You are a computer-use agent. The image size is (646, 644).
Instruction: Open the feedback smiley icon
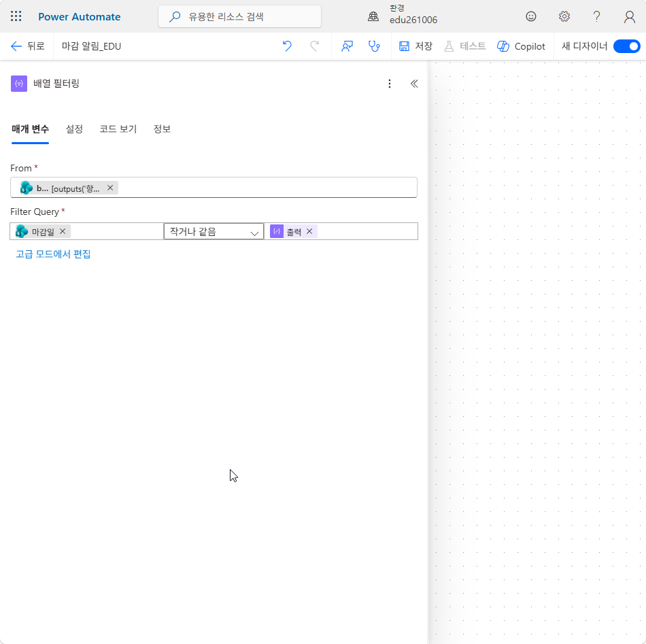pyautogui.click(x=531, y=16)
